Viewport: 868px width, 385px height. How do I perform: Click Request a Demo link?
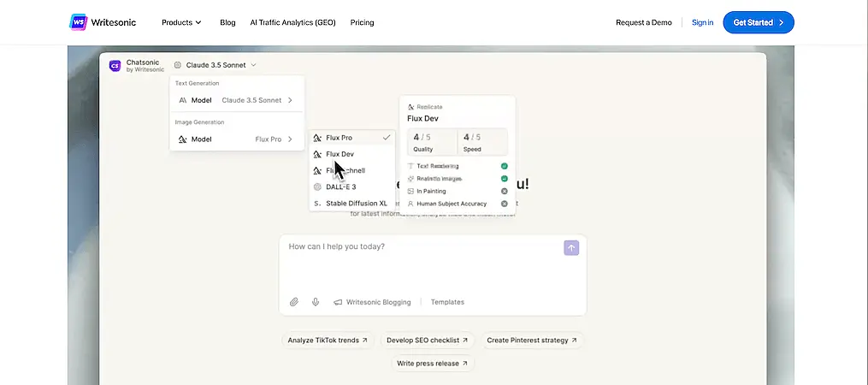coord(644,23)
